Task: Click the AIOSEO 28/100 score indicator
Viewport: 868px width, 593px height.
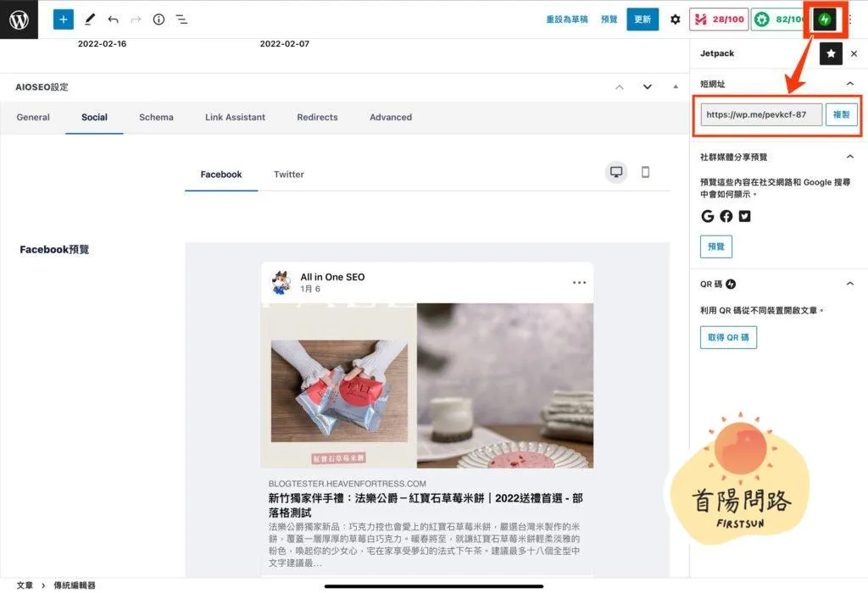Action: 717,19
